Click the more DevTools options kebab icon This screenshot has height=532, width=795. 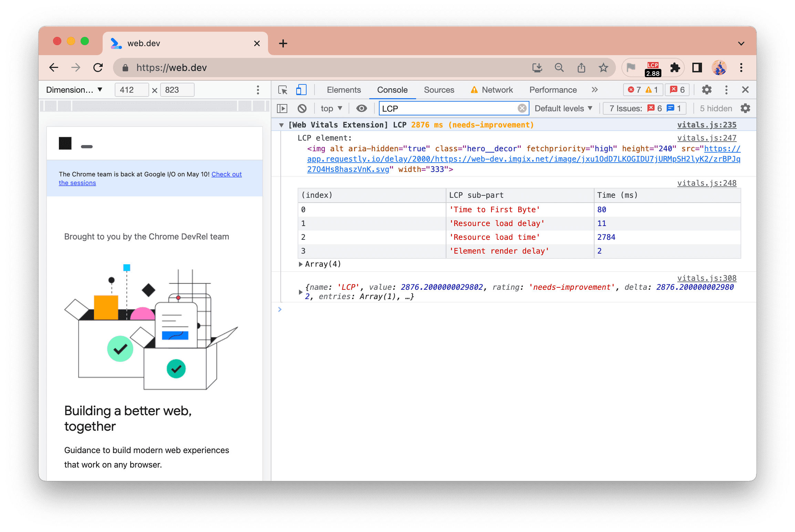point(726,90)
